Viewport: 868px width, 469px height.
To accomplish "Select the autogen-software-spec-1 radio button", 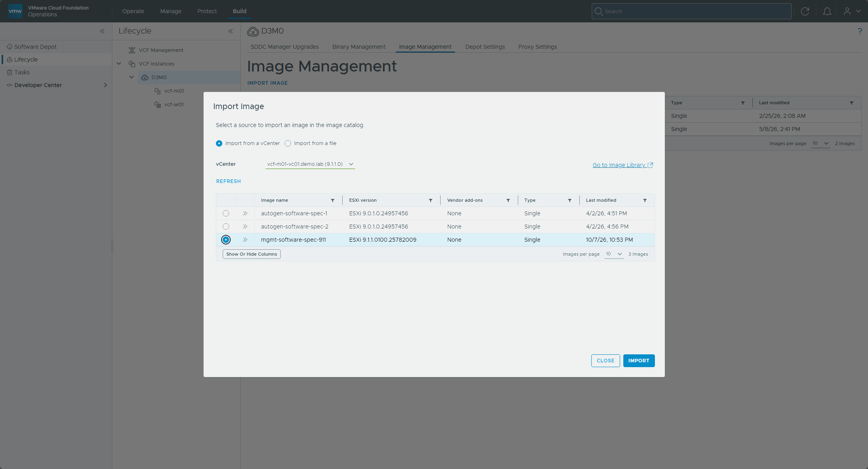I will pyautogui.click(x=226, y=213).
